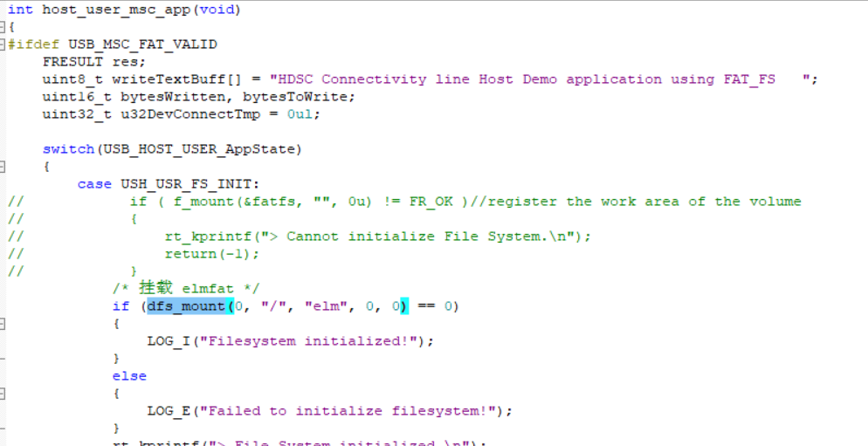
Task: Collapse the fold marker beside #ifdef USB_MSC_FAT_VALID
Action: pos(3,45)
